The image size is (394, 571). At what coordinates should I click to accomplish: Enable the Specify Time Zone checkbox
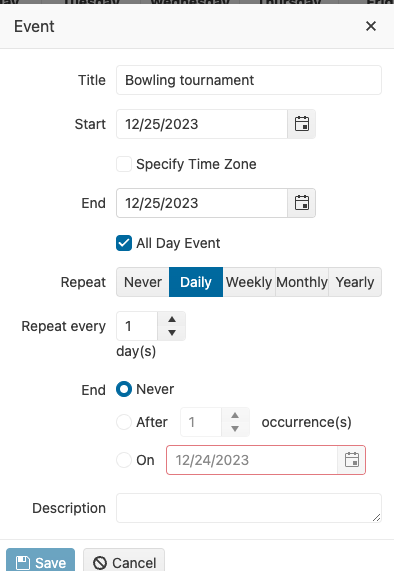click(x=124, y=164)
